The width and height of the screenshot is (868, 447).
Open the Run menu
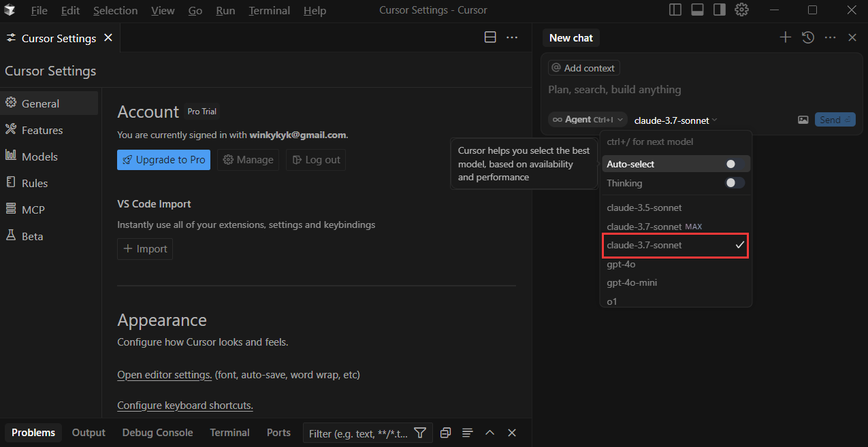click(225, 11)
